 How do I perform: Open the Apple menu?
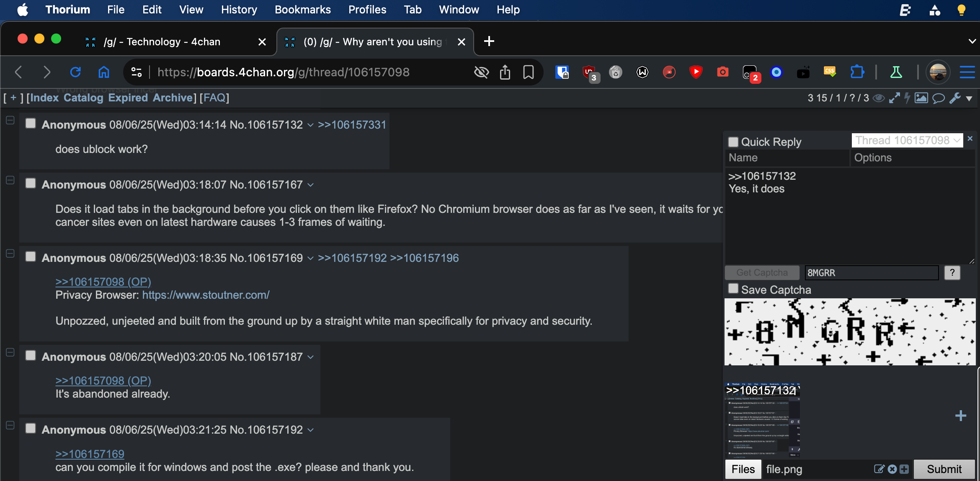click(x=23, y=10)
